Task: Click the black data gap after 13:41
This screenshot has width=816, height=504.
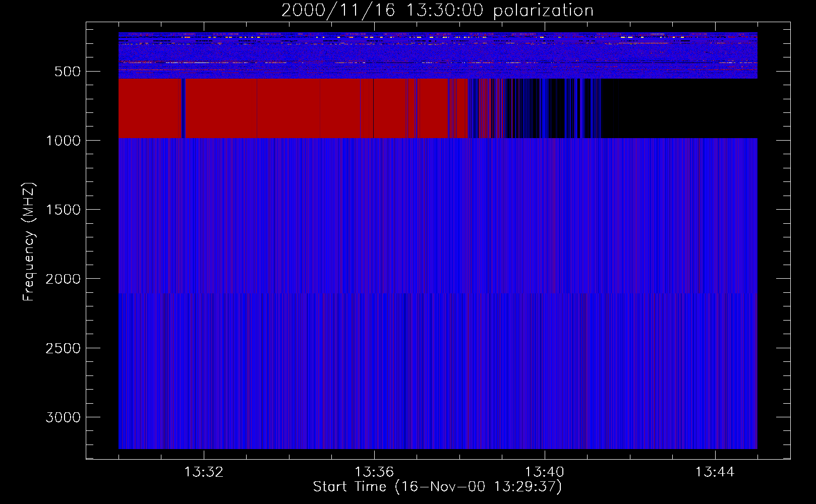Action: tap(679, 108)
